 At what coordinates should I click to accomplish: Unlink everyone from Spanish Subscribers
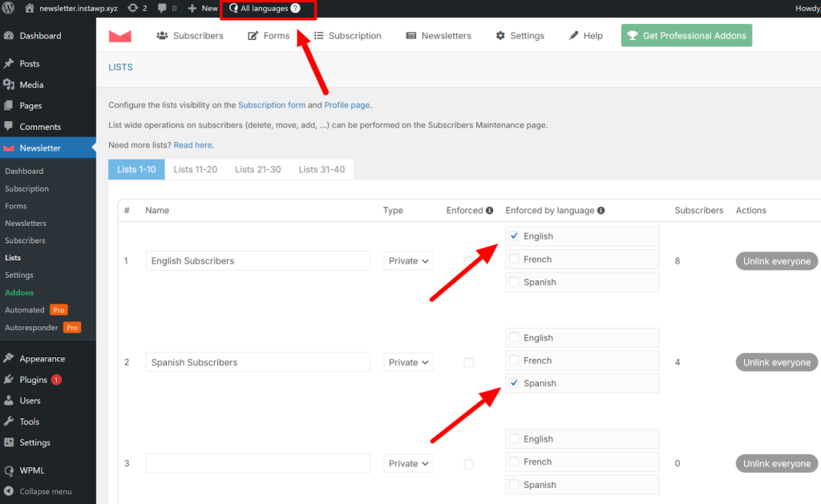pos(776,362)
